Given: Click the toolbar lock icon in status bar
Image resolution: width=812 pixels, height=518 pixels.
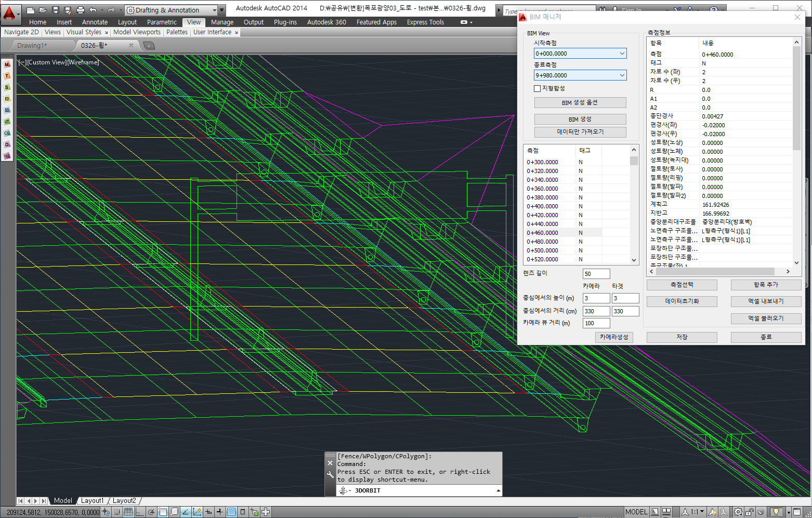Looking at the screenshot, I should point(749,512).
